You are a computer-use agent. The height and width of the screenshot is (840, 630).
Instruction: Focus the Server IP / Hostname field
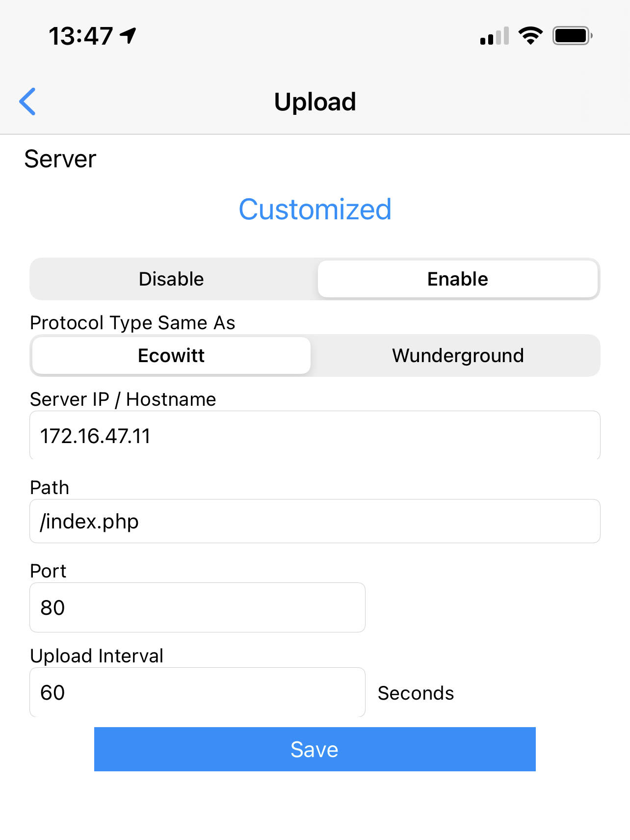pos(315,435)
